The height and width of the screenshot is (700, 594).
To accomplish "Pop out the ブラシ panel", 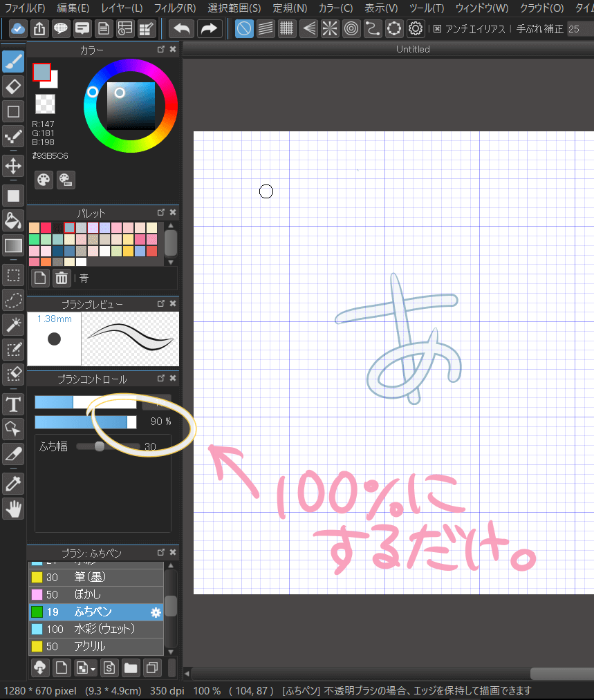I will tap(161, 552).
